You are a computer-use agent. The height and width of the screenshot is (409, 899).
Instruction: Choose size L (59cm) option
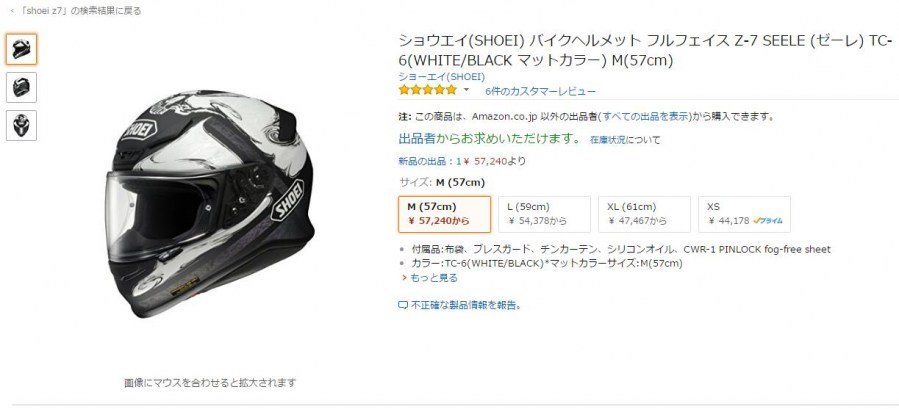(x=544, y=214)
